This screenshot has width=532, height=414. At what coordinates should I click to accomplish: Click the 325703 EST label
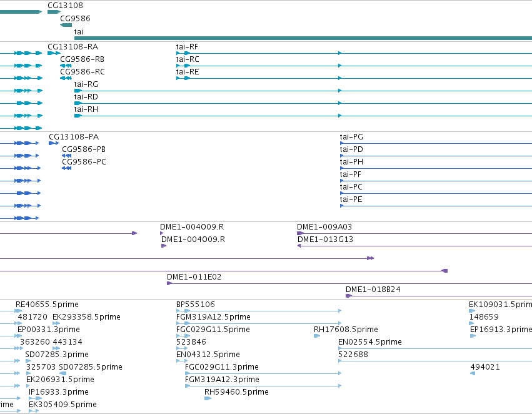(41, 368)
